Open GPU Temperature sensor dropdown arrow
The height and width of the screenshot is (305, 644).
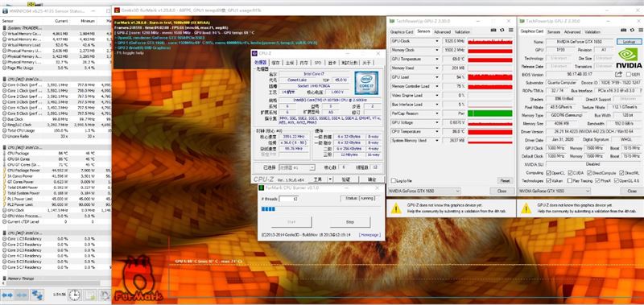coord(436,59)
